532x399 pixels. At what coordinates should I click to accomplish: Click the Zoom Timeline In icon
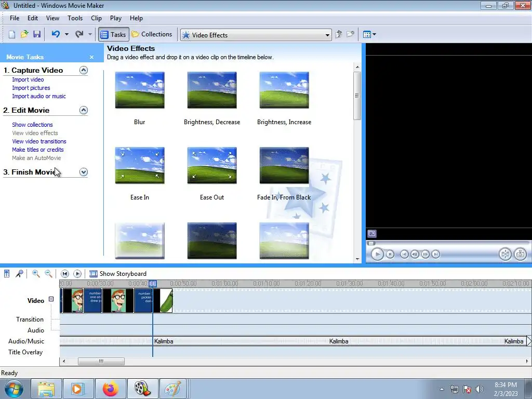(36, 273)
